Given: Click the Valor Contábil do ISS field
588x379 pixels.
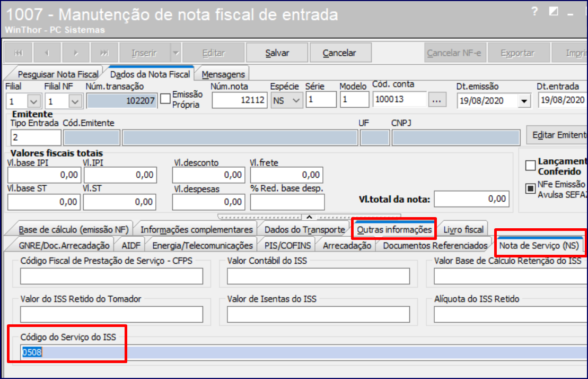Looking at the screenshot, I should (x=318, y=276).
